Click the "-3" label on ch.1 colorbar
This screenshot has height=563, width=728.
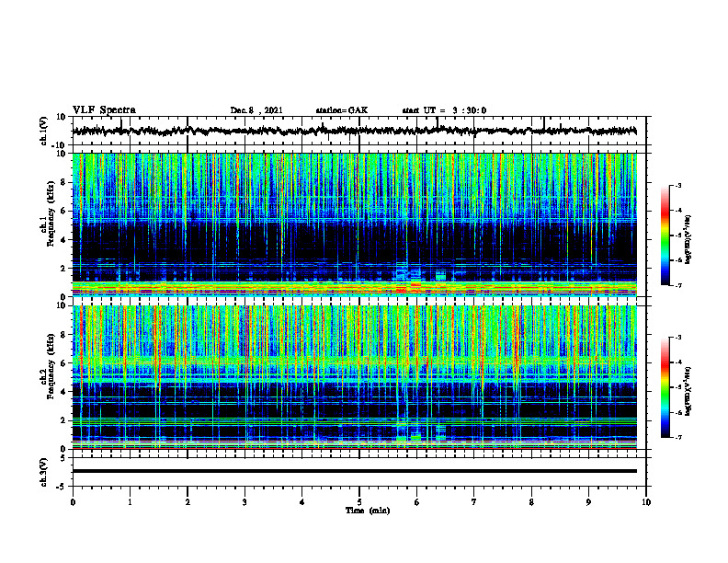[677, 185]
